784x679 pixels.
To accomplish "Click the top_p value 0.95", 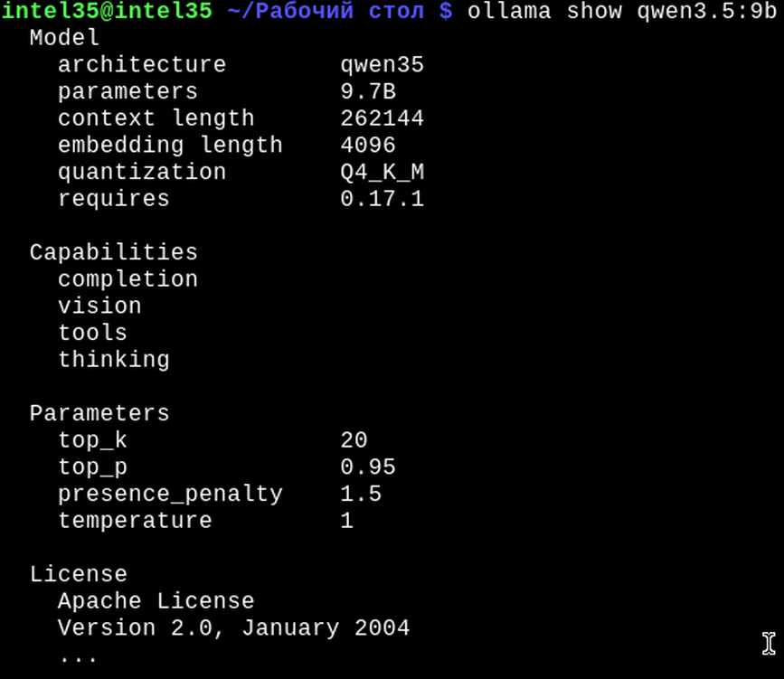I will [368, 467].
